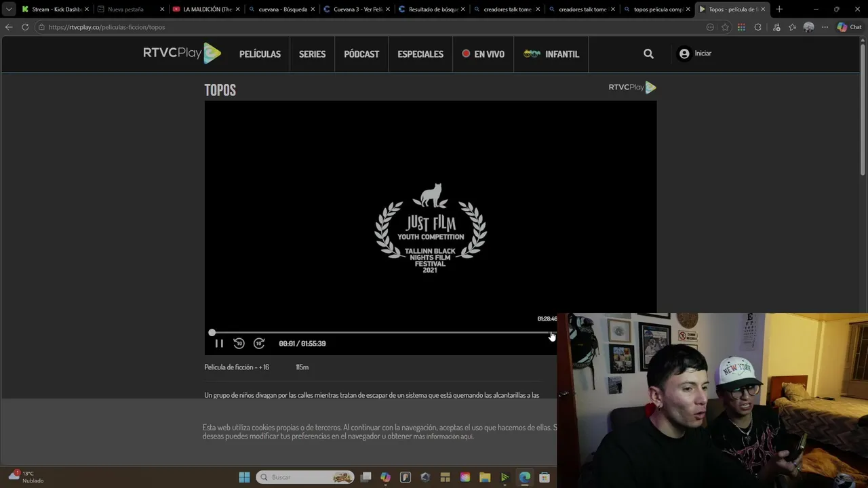Open the ESPECIALES section

pyautogui.click(x=420, y=54)
